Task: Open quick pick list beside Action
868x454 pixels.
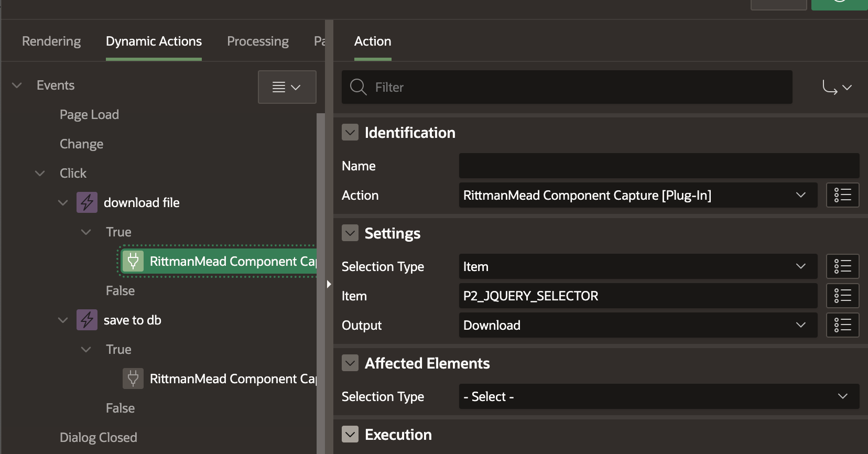Action: (x=843, y=195)
